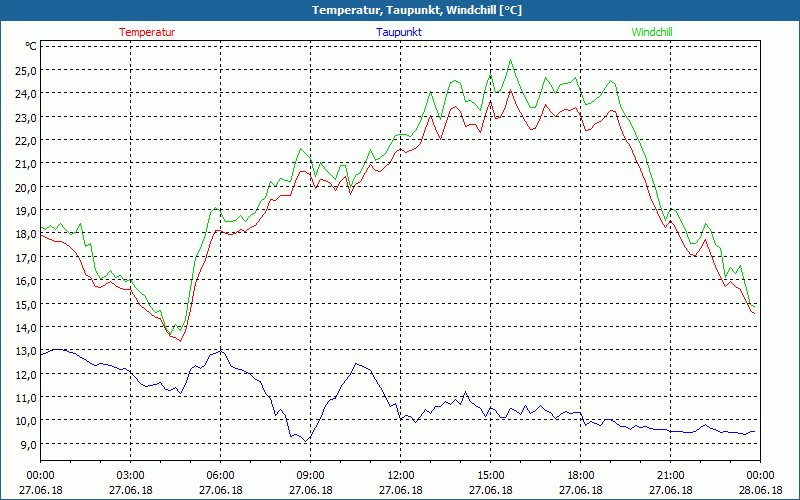Click the 15:00 time axis label
The height and width of the screenshot is (500, 800).
click(490, 475)
